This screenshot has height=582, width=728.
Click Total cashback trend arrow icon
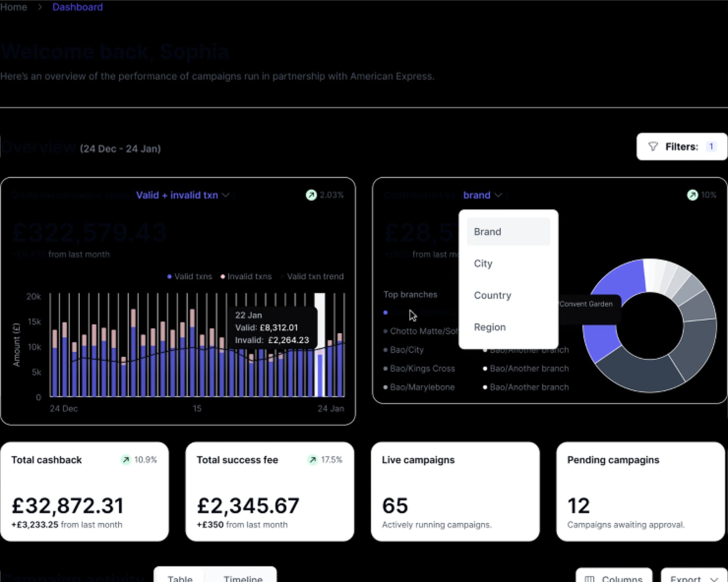(126, 460)
